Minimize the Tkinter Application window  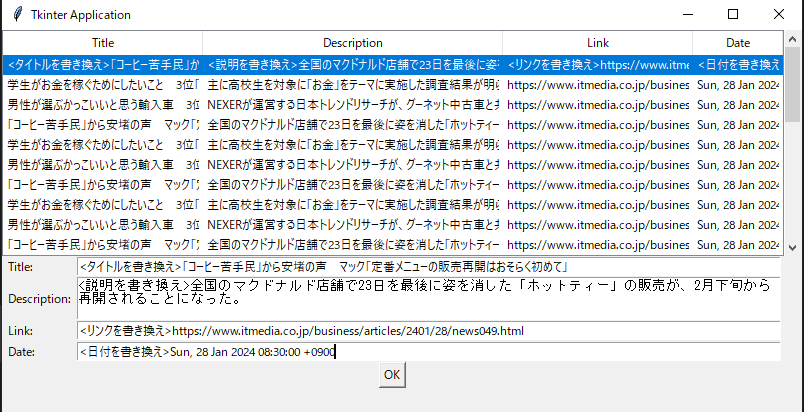(x=687, y=15)
